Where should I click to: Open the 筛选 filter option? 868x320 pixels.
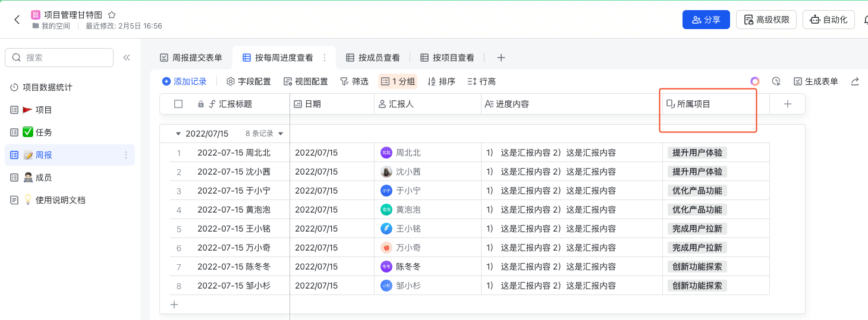[x=354, y=81]
